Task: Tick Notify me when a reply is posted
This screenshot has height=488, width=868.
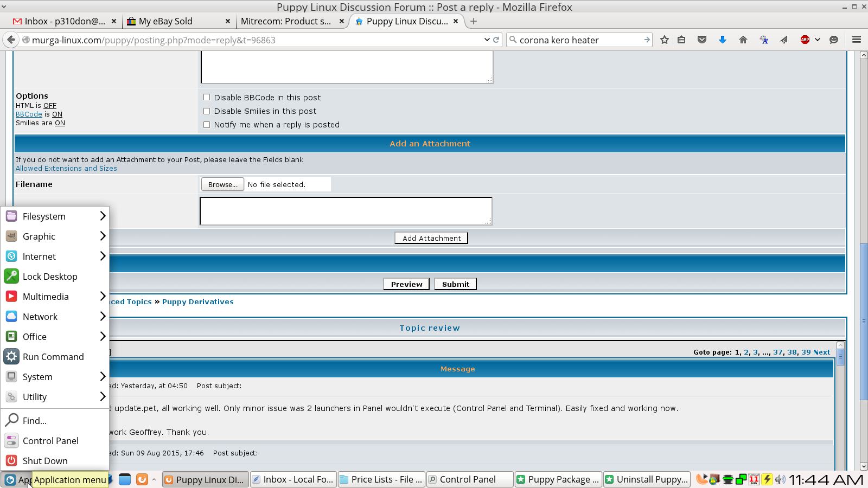Action: point(207,125)
